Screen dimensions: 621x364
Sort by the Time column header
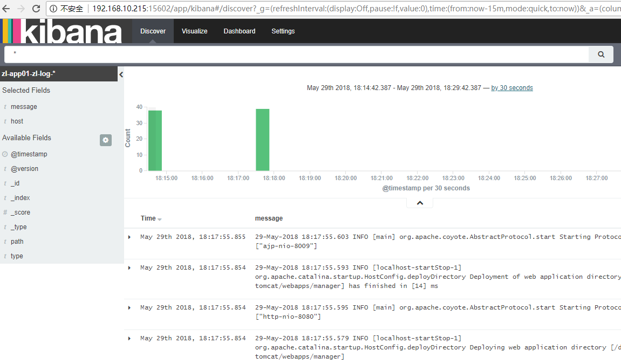click(x=151, y=218)
